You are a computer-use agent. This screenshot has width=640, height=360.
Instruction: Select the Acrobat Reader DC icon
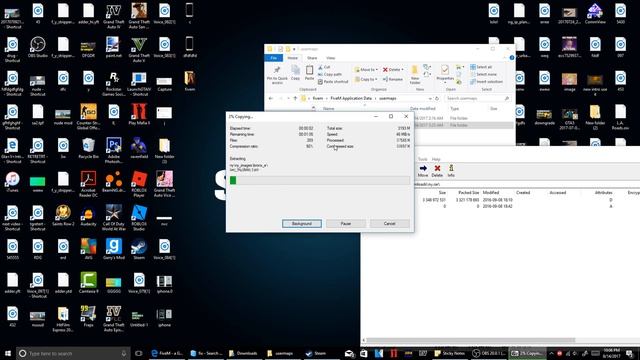tap(88, 184)
